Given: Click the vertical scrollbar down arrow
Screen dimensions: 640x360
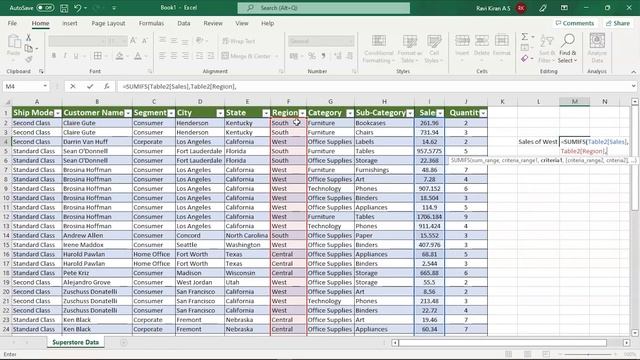Looking at the screenshot, I should tap(635, 333).
